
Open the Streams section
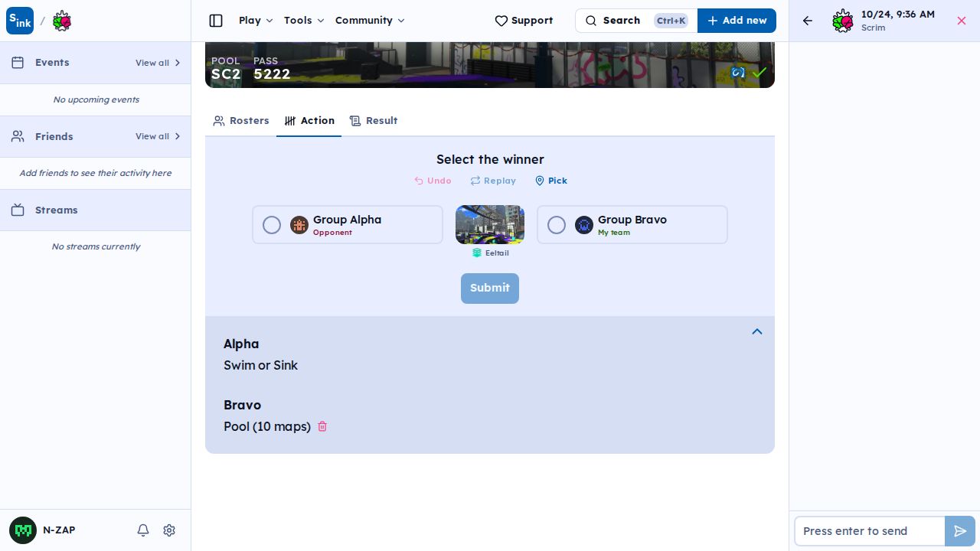96,210
